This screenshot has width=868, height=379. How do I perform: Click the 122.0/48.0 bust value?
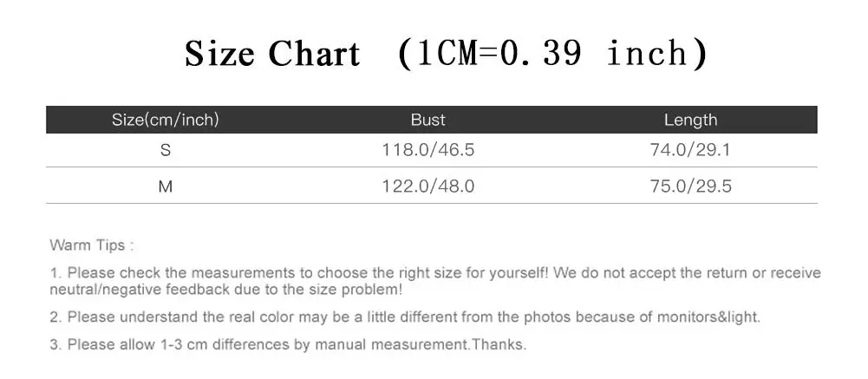[427, 186]
